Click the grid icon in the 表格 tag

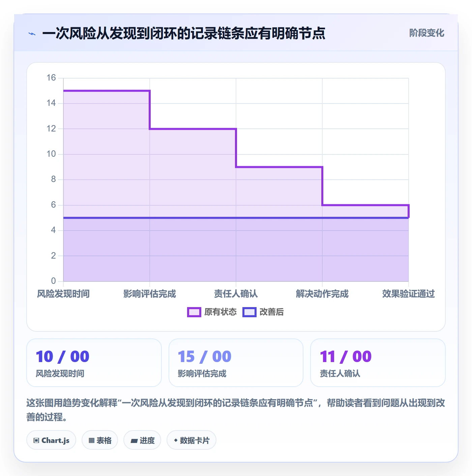pos(91,441)
